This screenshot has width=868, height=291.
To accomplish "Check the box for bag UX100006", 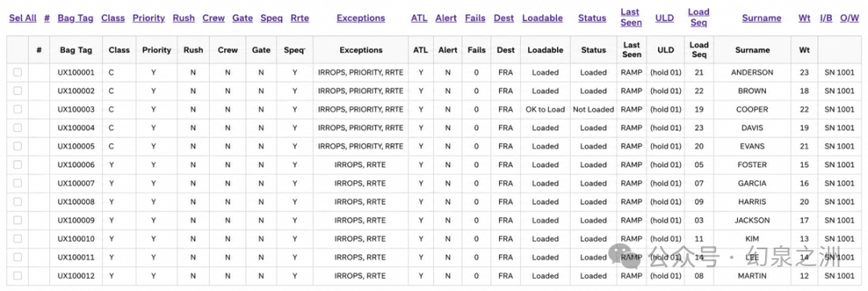I will [x=18, y=164].
